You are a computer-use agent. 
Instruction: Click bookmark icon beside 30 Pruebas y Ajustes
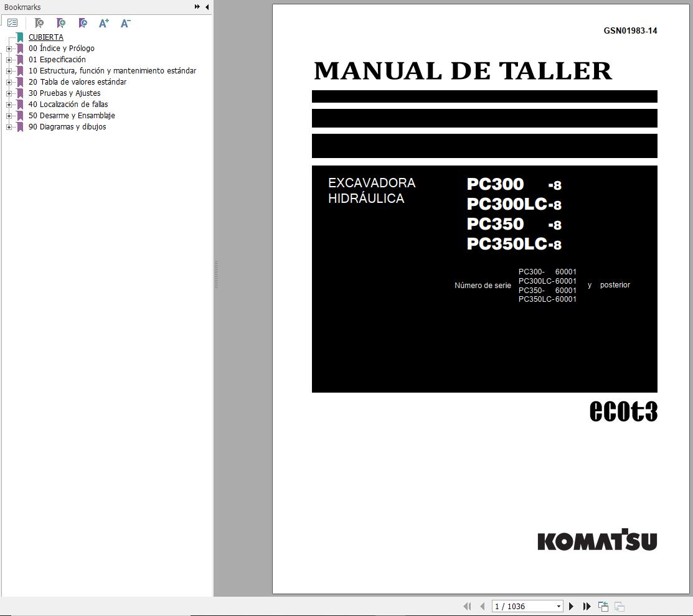[20, 93]
